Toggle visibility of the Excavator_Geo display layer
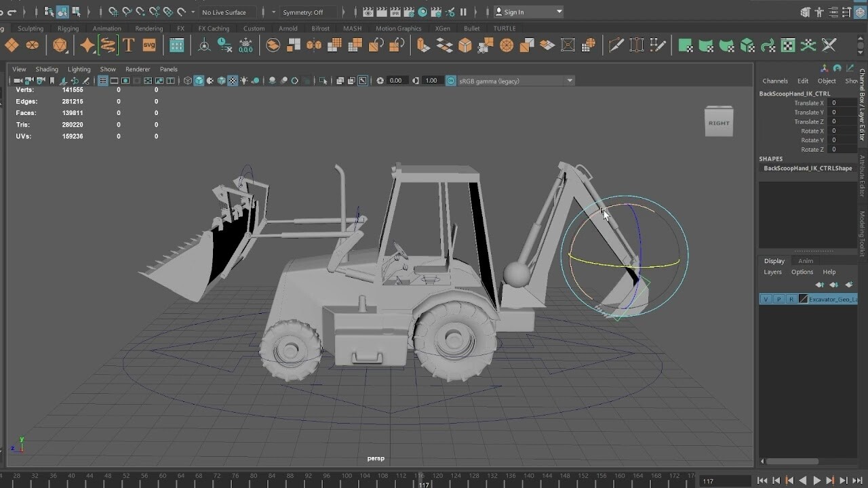Image resolution: width=868 pixels, height=488 pixels. pos(765,298)
